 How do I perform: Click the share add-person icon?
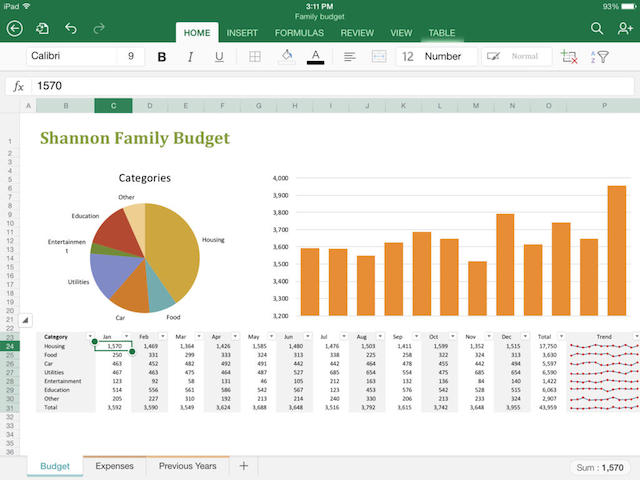pos(624,29)
